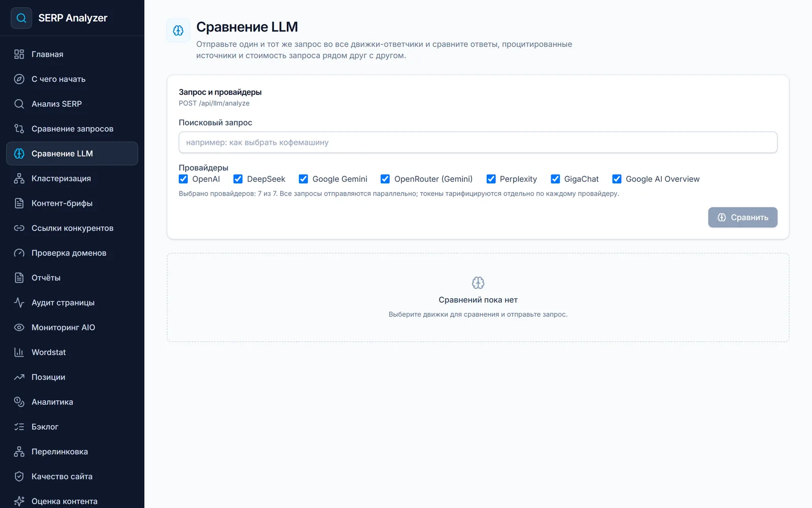The width and height of the screenshot is (812, 508).
Task: Uncheck Google AI Overview provider
Action: tap(617, 179)
